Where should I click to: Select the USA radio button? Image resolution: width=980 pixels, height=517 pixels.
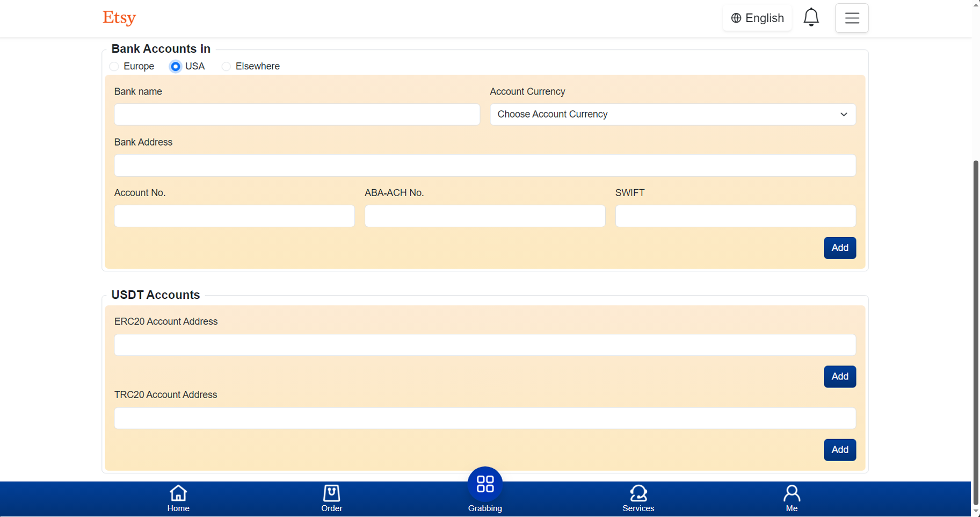[176, 67]
